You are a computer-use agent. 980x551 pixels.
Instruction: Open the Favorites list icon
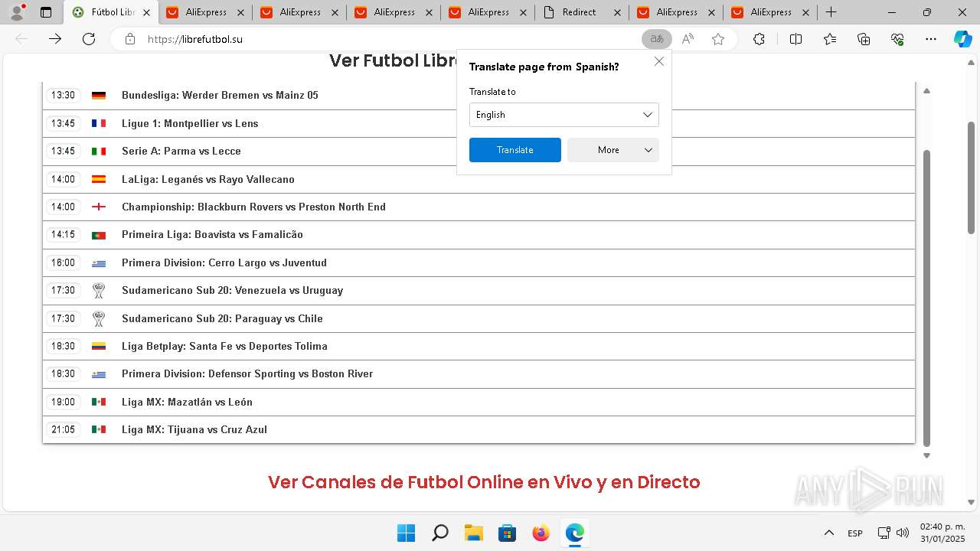point(830,39)
